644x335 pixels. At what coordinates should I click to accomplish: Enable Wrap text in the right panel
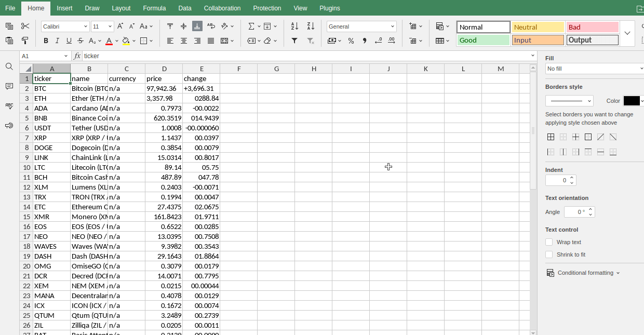[549, 242]
